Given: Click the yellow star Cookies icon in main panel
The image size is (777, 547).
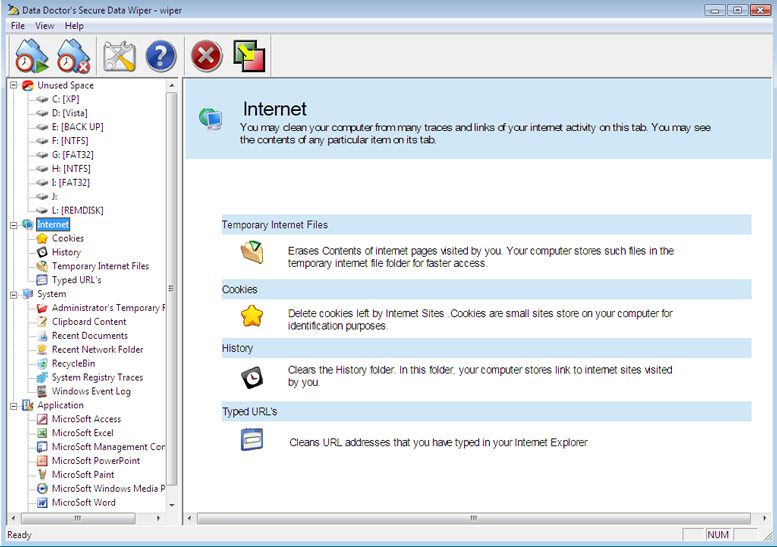Looking at the screenshot, I should pos(252,317).
